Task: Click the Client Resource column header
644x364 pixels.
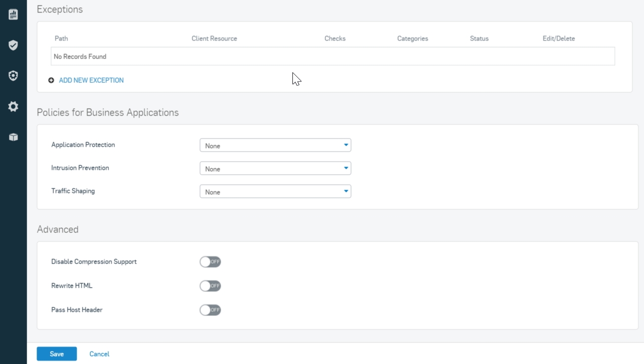Action: pos(214,39)
